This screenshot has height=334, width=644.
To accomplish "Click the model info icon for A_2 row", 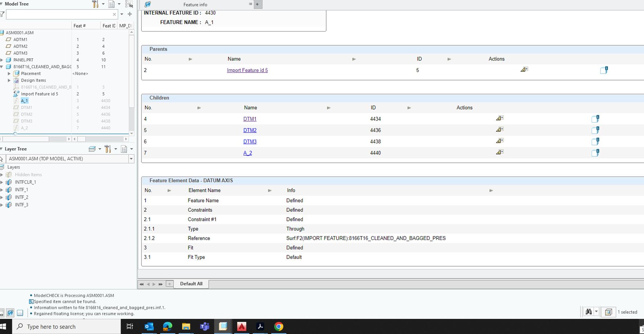I will (x=595, y=153).
